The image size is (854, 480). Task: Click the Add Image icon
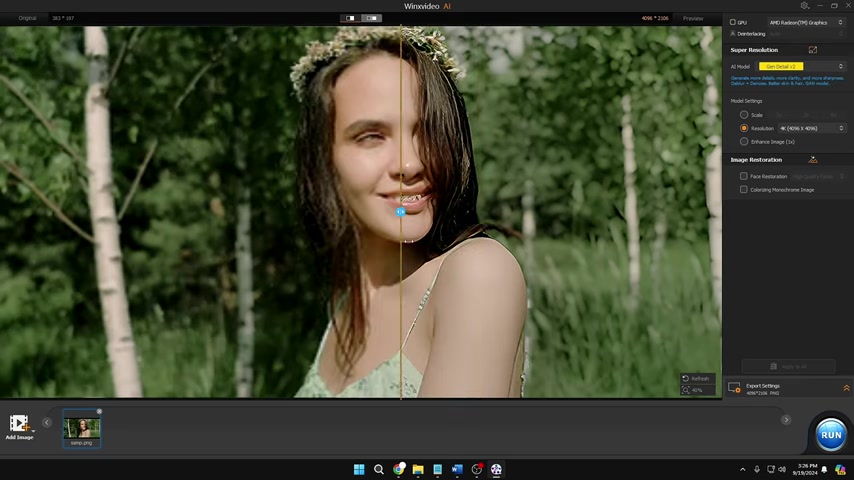tap(19, 424)
